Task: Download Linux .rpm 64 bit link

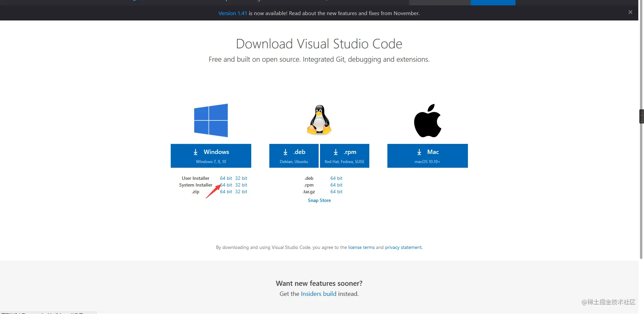Action: pyautogui.click(x=336, y=185)
